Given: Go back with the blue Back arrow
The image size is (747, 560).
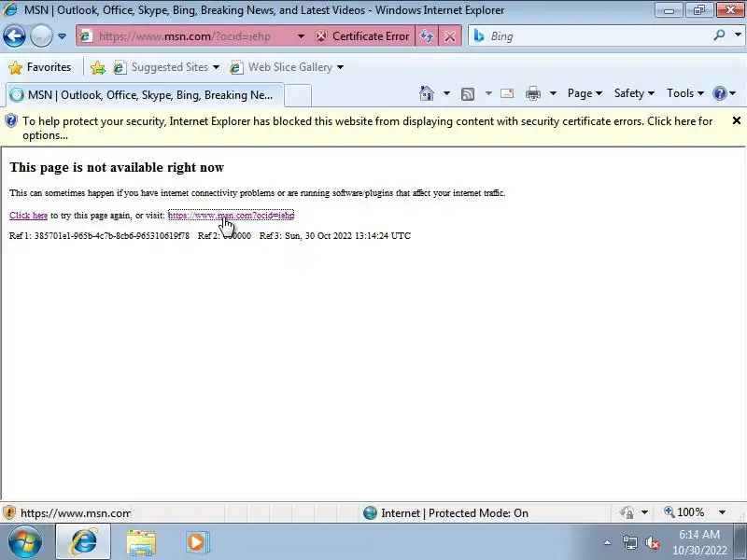Looking at the screenshot, I should tap(14, 36).
